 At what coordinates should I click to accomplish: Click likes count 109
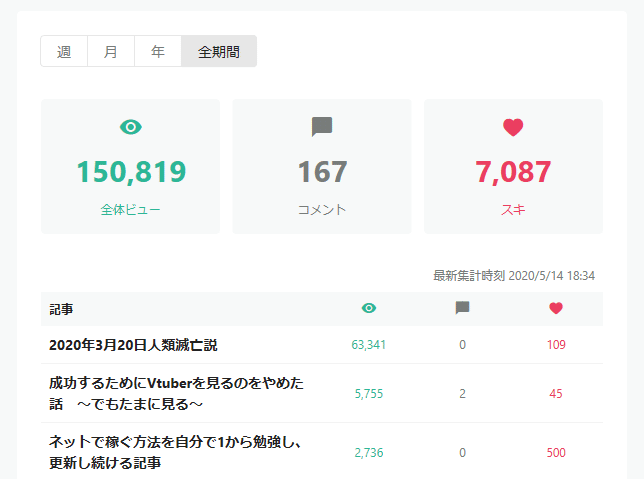(556, 345)
